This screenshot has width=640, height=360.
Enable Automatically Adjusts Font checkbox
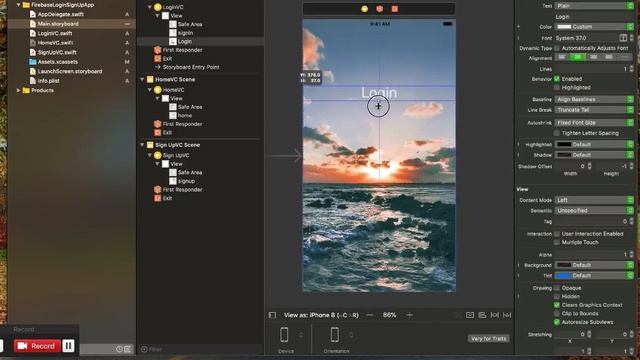557,48
